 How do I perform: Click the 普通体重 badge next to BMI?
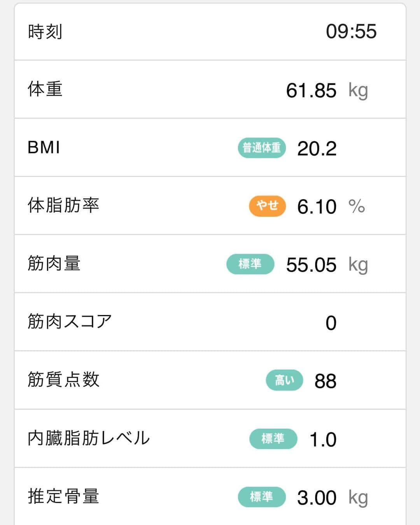262,148
